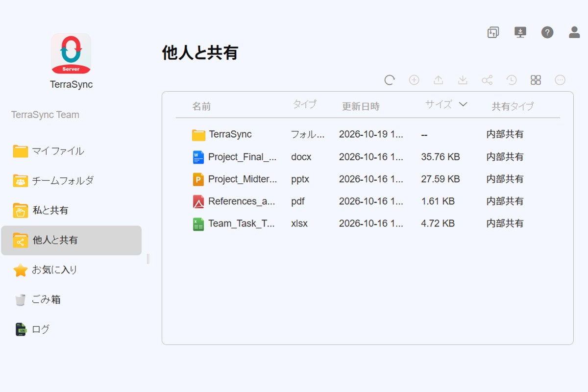
Task: Open the multi-window icon in the header
Action: [x=493, y=32]
